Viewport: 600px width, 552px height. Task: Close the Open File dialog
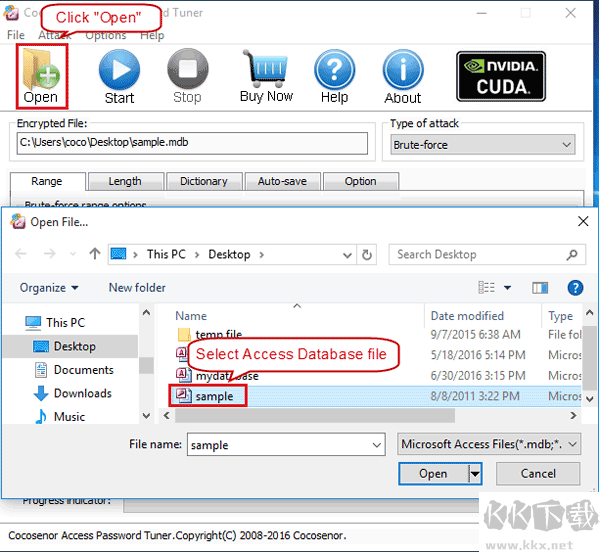click(583, 221)
